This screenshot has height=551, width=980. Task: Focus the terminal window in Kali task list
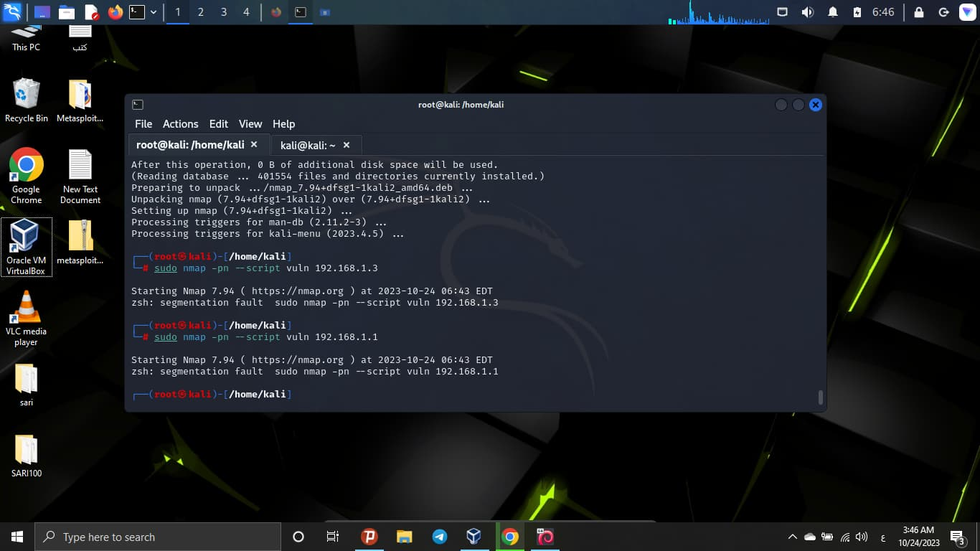(x=301, y=12)
